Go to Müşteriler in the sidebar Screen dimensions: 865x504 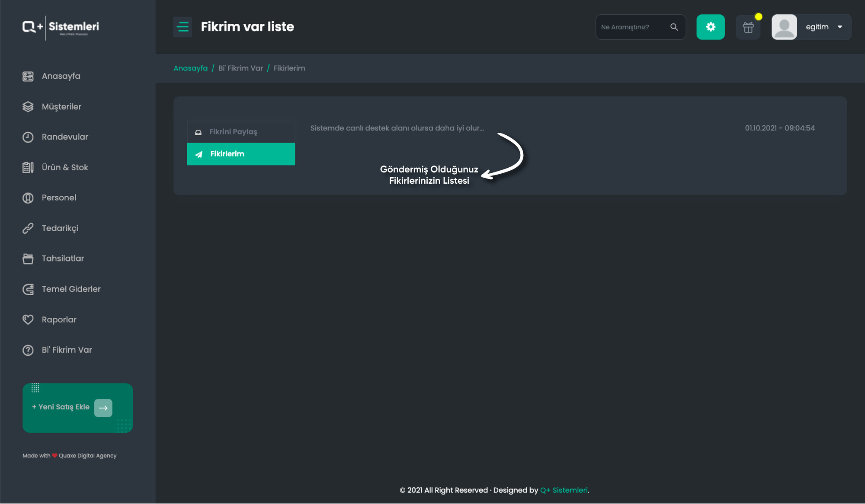[61, 107]
